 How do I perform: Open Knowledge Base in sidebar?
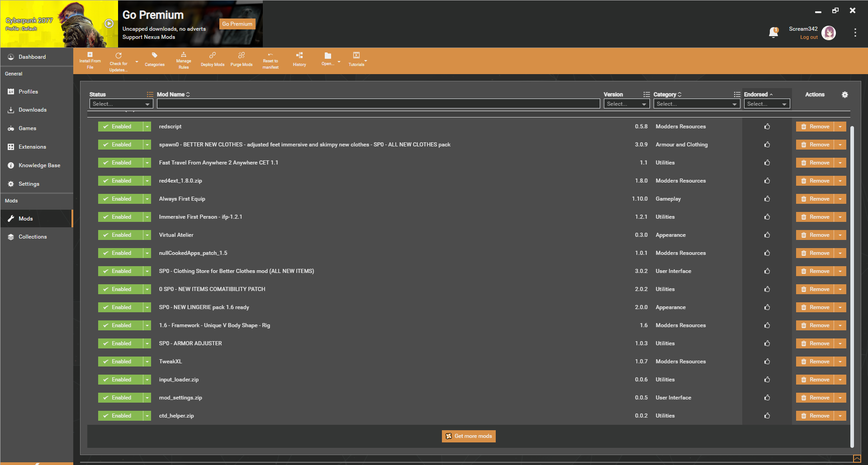pos(37,165)
